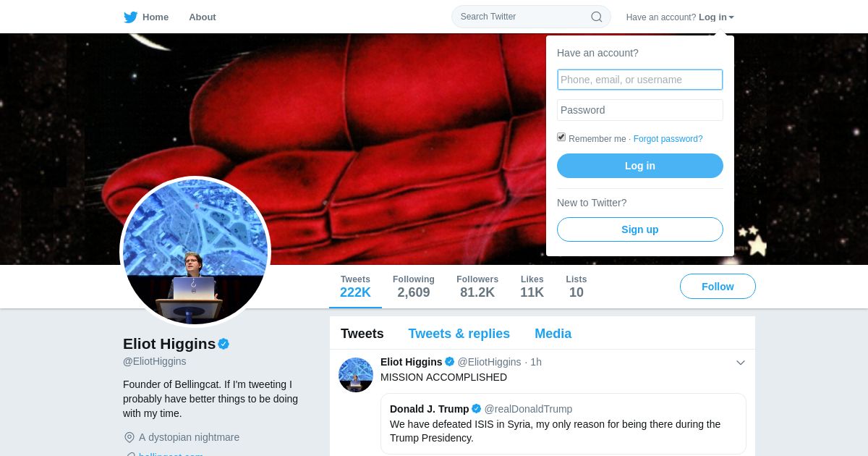This screenshot has width=868, height=456.
Task: Click verified badge beside profile name Eliot Higgins
Action: click(224, 344)
